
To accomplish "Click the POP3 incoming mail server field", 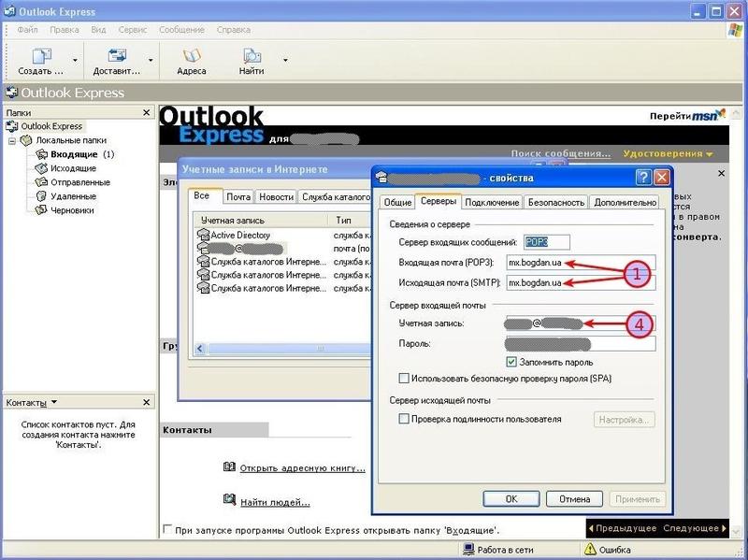I will point(581,263).
